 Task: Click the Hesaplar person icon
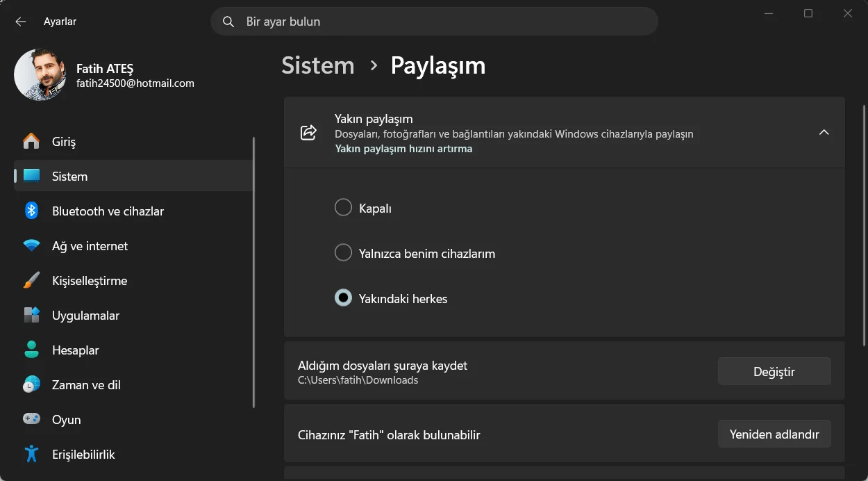pyautogui.click(x=31, y=350)
